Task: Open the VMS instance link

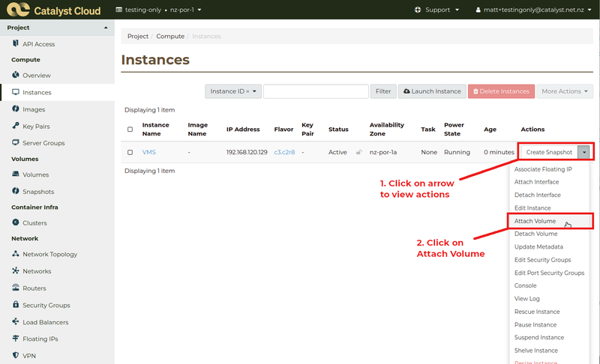Action: (148, 152)
